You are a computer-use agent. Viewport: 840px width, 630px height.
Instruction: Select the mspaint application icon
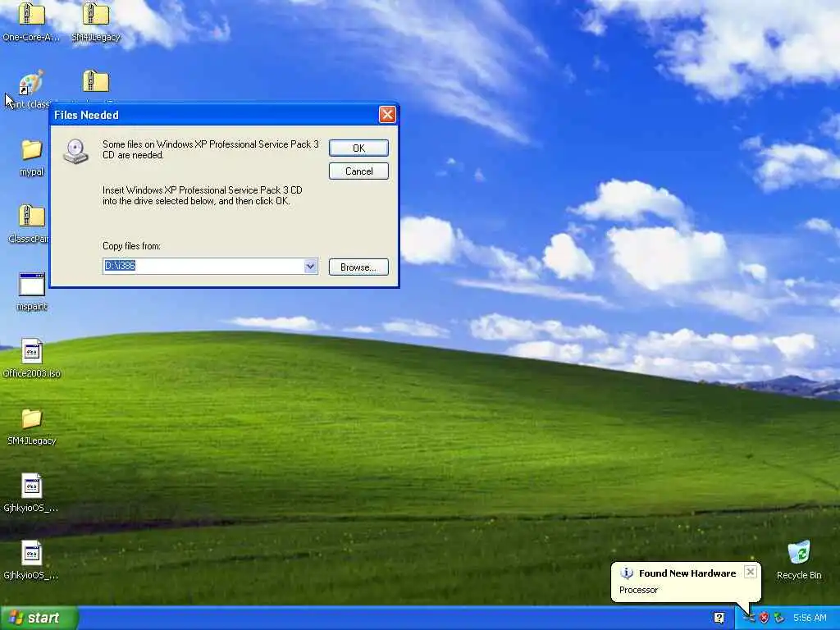pos(32,284)
